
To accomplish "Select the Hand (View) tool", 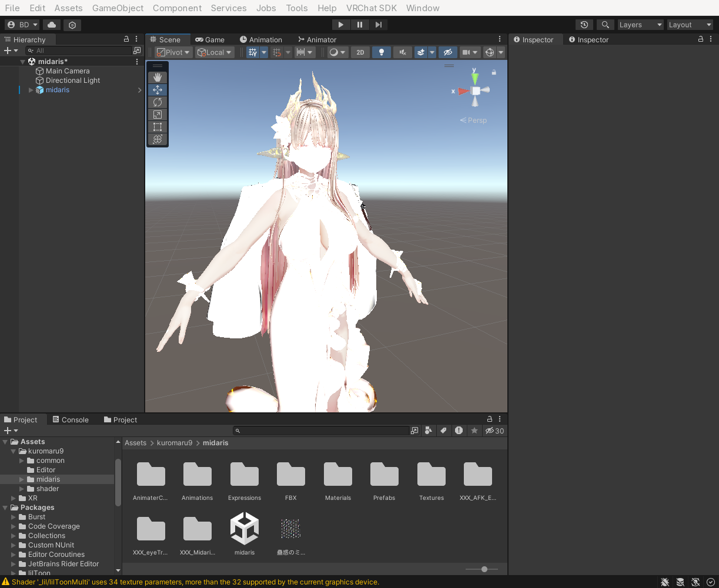I will tap(158, 78).
